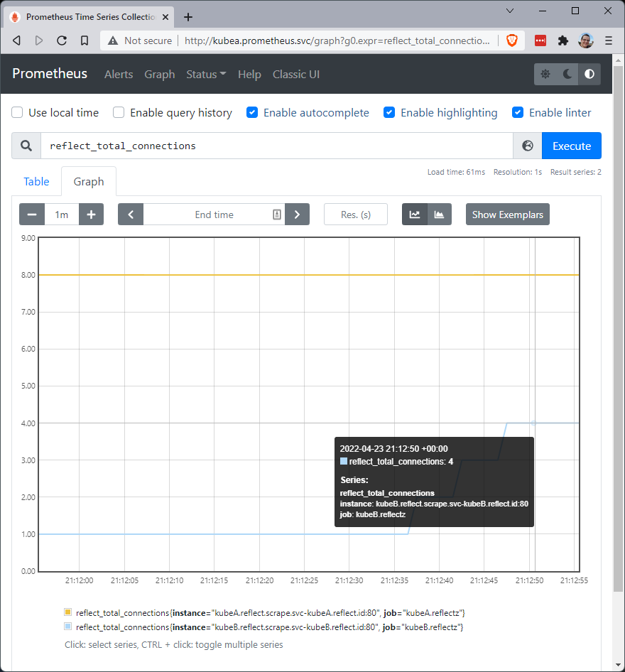The image size is (625, 672).
Task: Expand the Status dropdown menu
Action: tap(206, 74)
